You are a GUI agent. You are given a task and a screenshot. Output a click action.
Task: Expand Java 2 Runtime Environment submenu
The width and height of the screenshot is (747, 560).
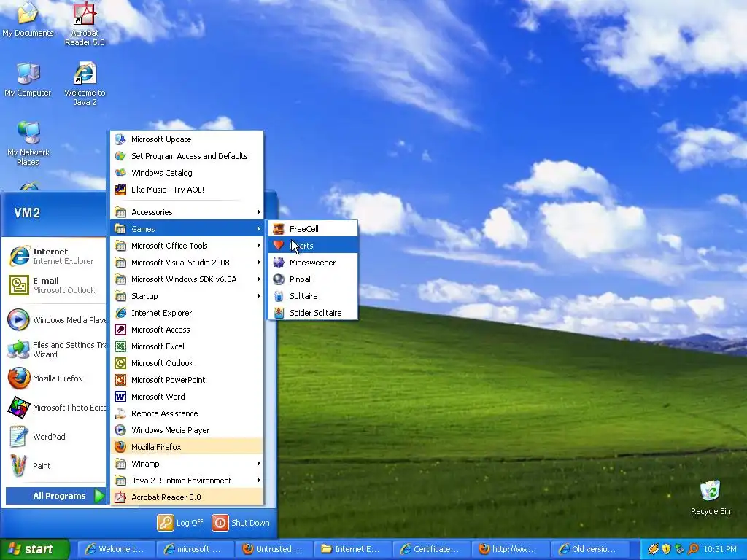click(x=187, y=481)
